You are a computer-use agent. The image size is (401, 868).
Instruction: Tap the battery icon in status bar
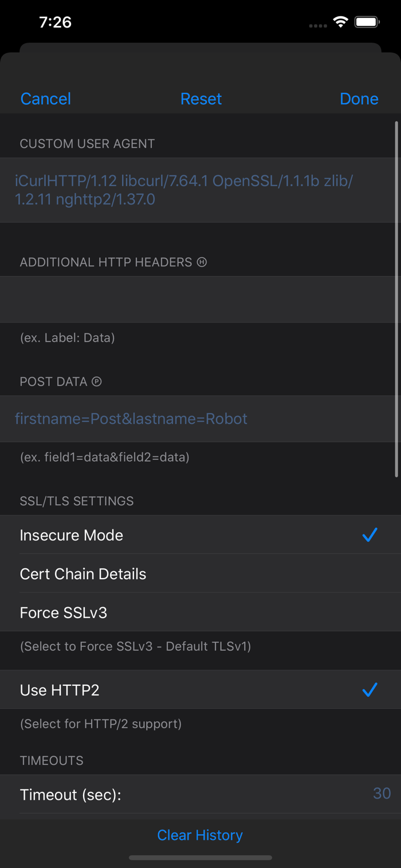[x=367, y=22]
